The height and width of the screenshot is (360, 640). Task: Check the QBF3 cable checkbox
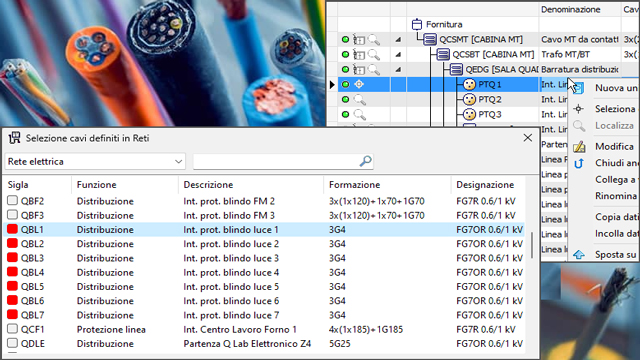12,215
